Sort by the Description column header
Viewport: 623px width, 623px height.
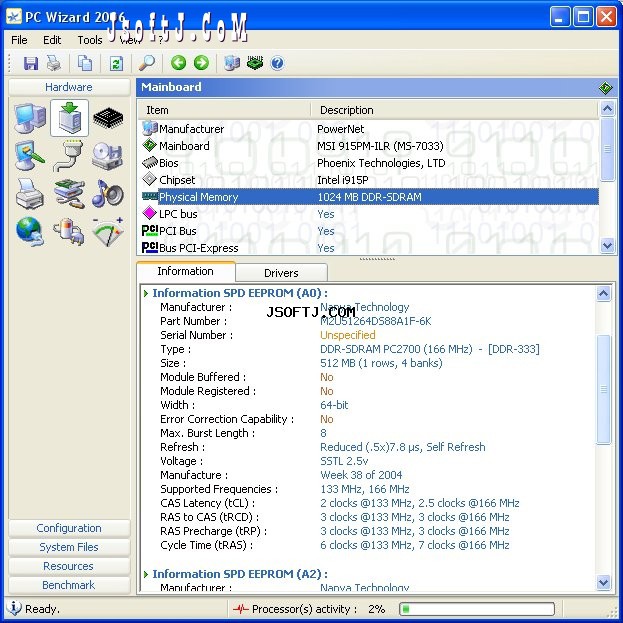tap(455, 110)
